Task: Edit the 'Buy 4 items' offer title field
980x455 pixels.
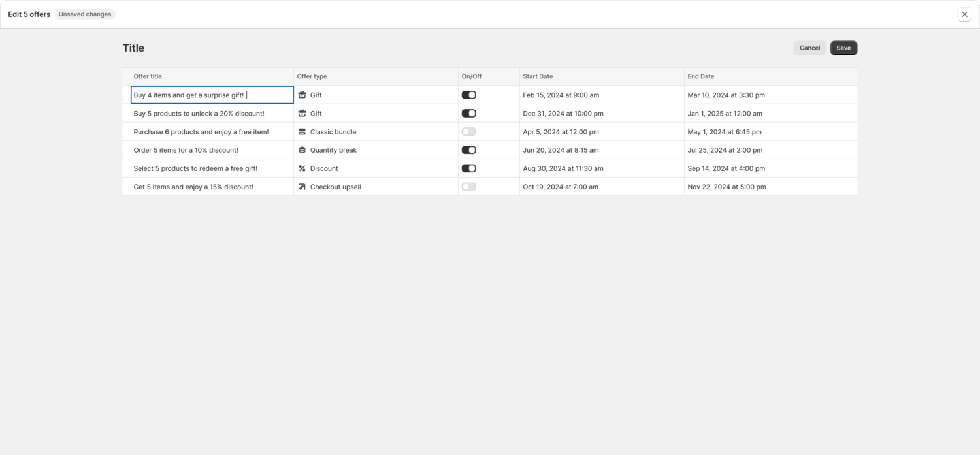Action: coord(212,95)
